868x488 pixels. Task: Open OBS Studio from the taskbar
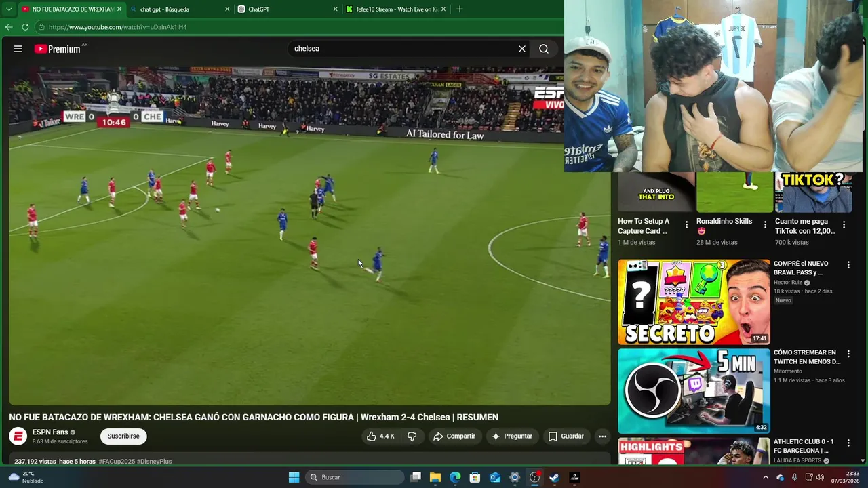coord(534,477)
